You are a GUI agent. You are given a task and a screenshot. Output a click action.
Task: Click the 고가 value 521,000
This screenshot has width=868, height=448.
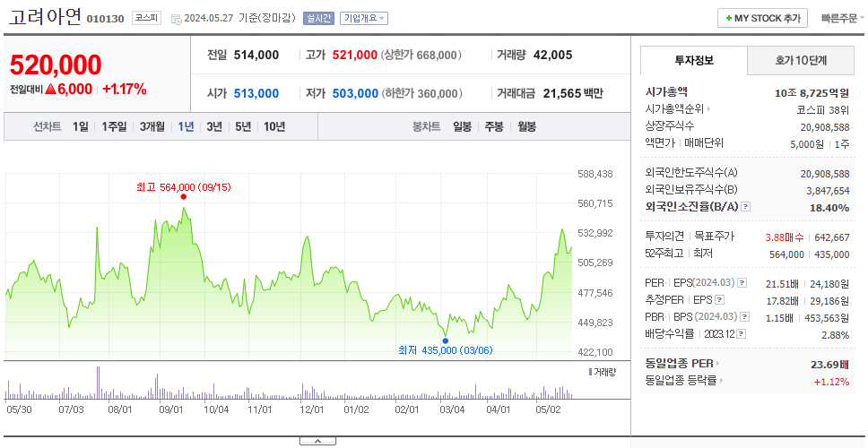[355, 55]
